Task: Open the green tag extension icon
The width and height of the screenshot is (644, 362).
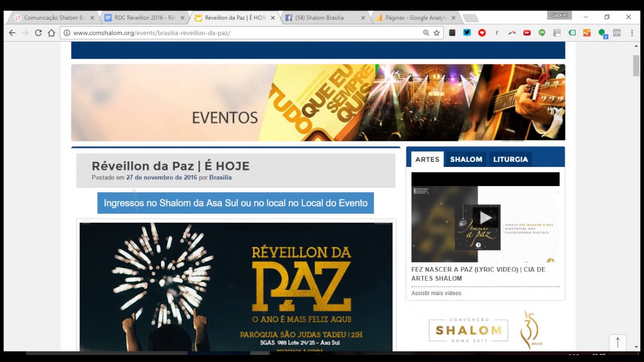Action: 572,33
